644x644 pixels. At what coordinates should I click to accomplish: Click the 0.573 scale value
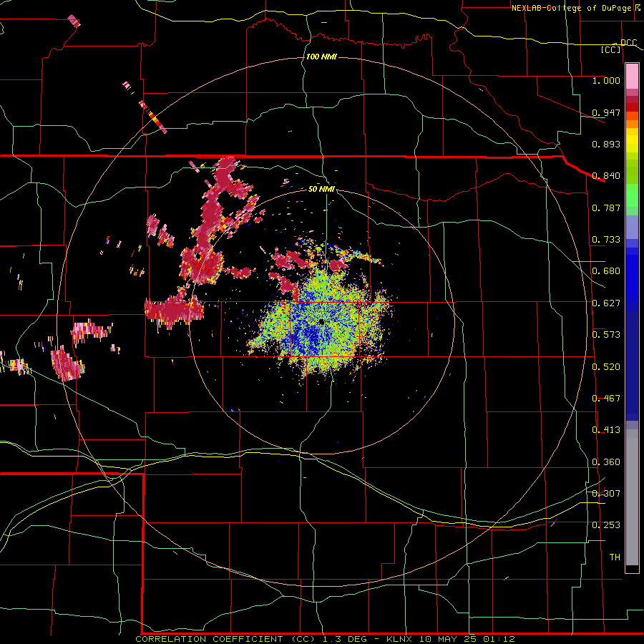pyautogui.click(x=606, y=335)
